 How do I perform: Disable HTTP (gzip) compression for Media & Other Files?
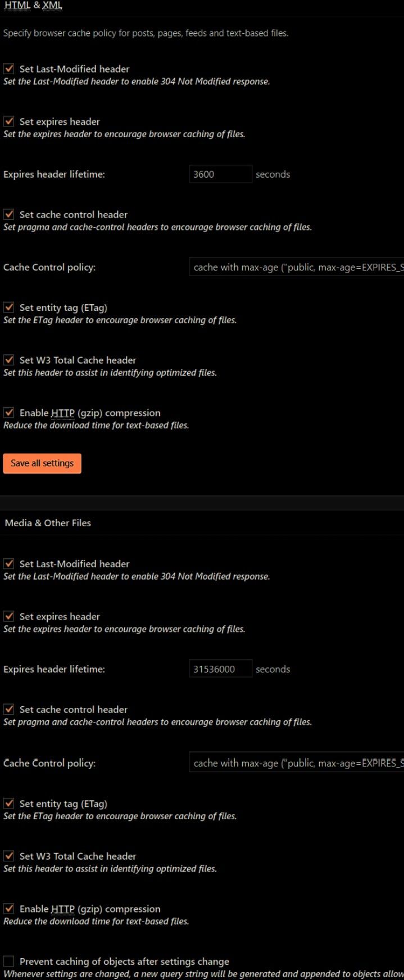tap(9, 909)
